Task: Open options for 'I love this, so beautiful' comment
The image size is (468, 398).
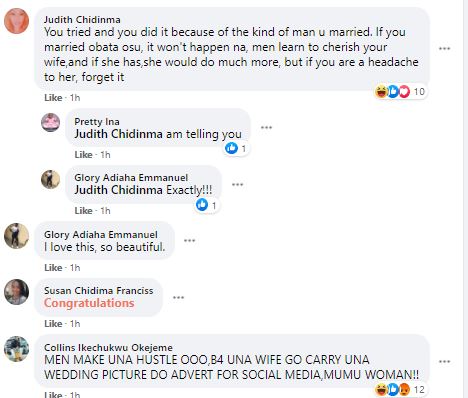Action: point(189,240)
